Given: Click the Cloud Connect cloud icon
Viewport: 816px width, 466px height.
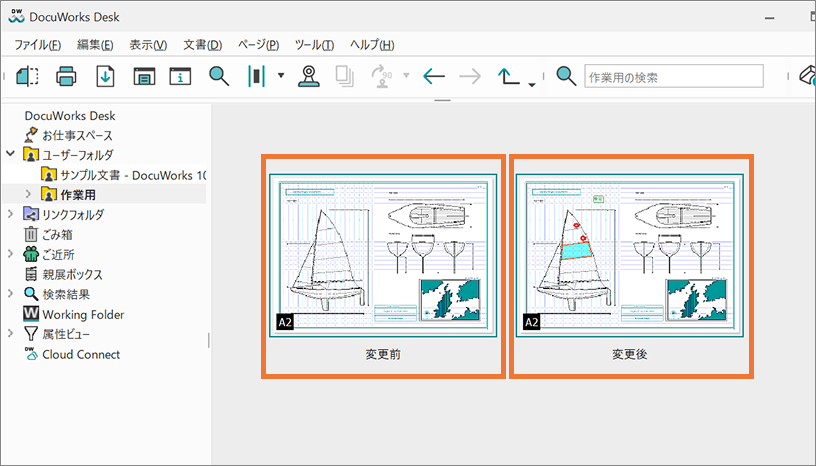Looking at the screenshot, I should pyautogui.click(x=31, y=354).
